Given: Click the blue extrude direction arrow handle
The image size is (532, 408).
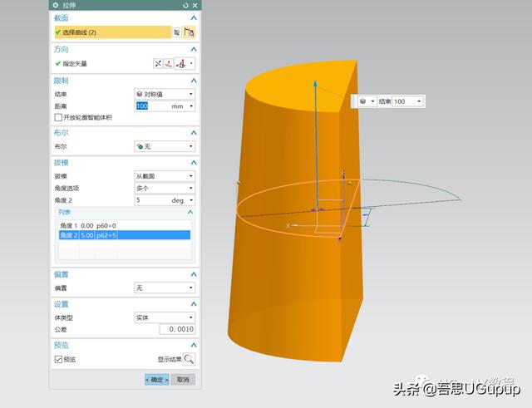Looking at the screenshot, I should 315,83.
